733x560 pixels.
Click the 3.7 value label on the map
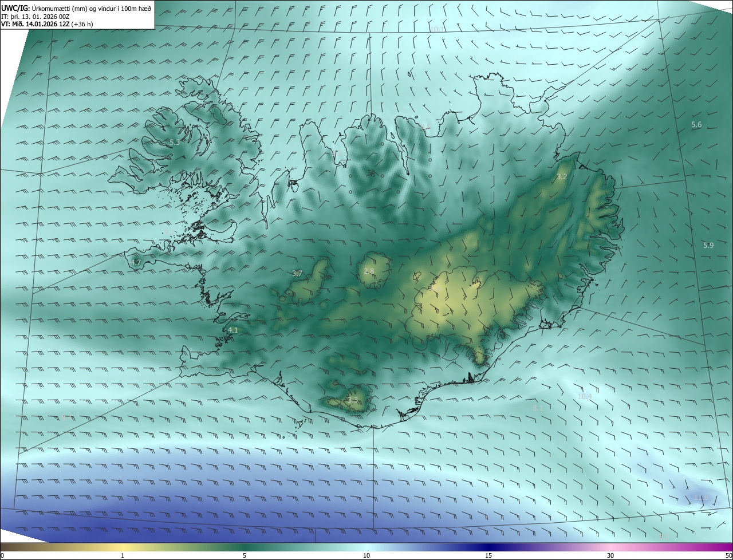coord(297,274)
